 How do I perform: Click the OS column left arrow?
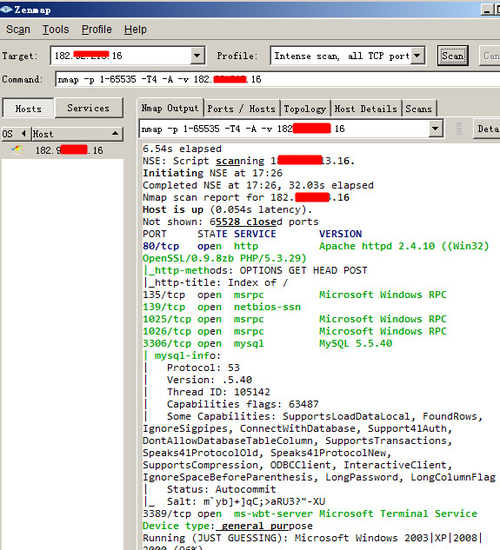pyautogui.click(x=24, y=134)
